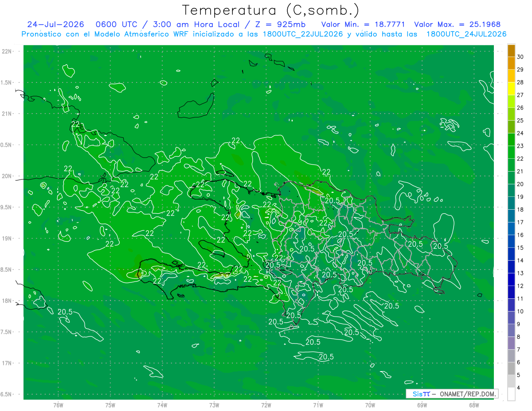This screenshot has height=411, width=532.
Task: Click the '21N' latitude axis label
Action: [8, 114]
